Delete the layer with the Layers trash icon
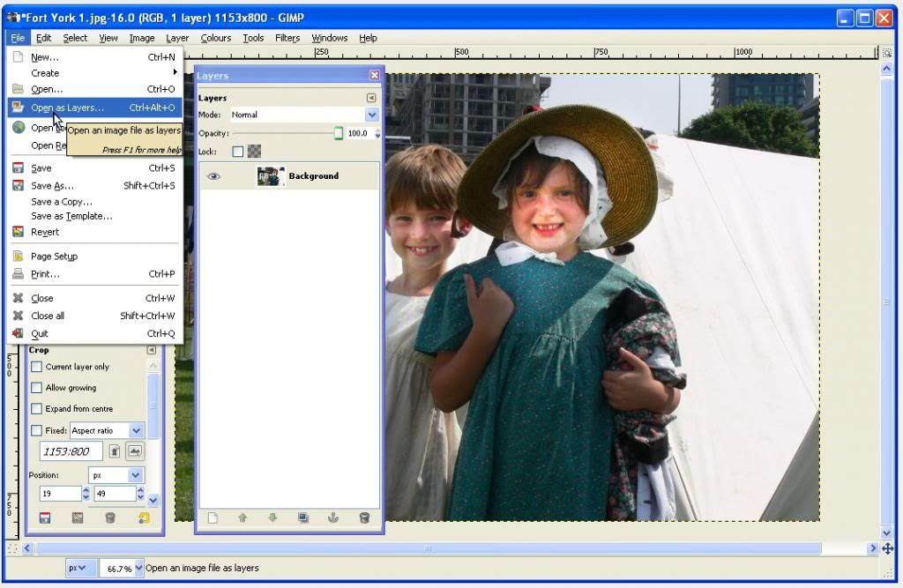Image resolution: width=903 pixels, height=588 pixels. 364,517
